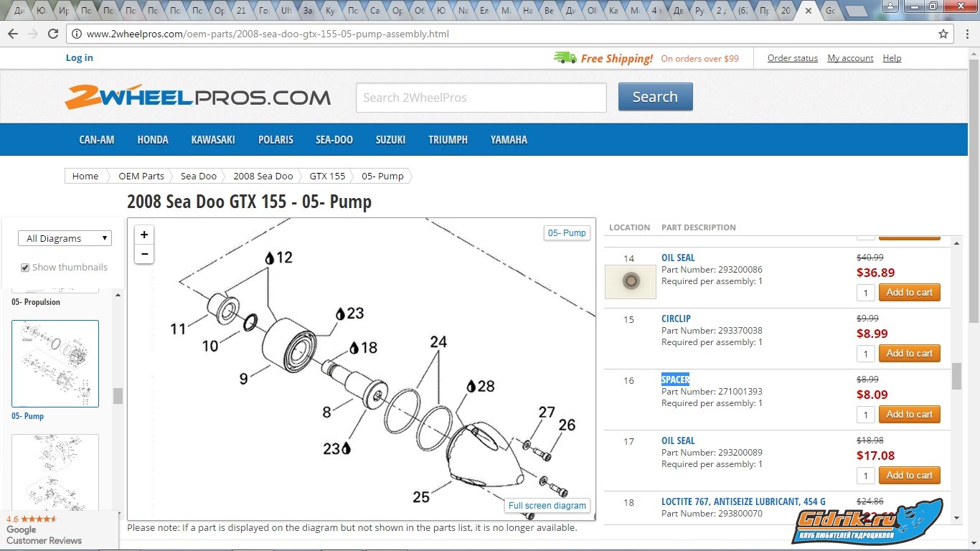Click the diagram zoom out minus button
This screenshot has width=980, height=551.
point(144,254)
